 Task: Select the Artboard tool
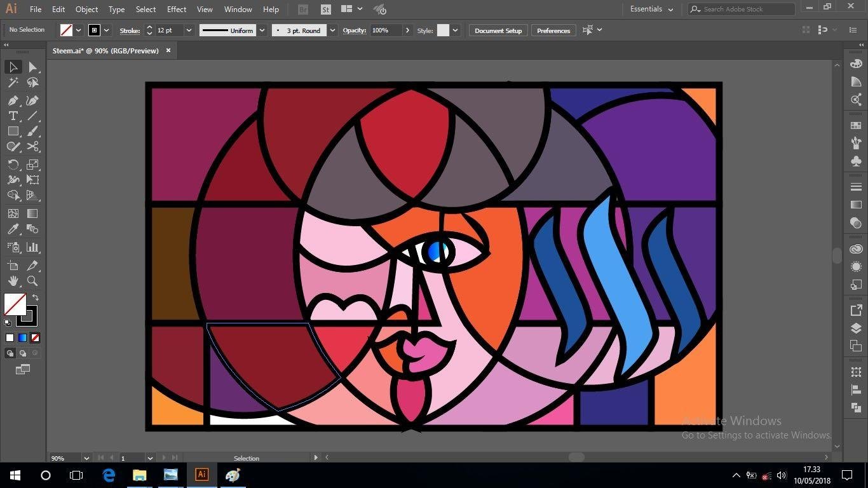[x=13, y=266]
